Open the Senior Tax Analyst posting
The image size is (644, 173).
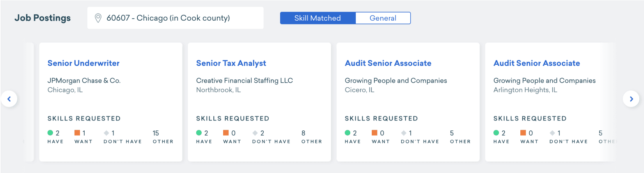(231, 63)
